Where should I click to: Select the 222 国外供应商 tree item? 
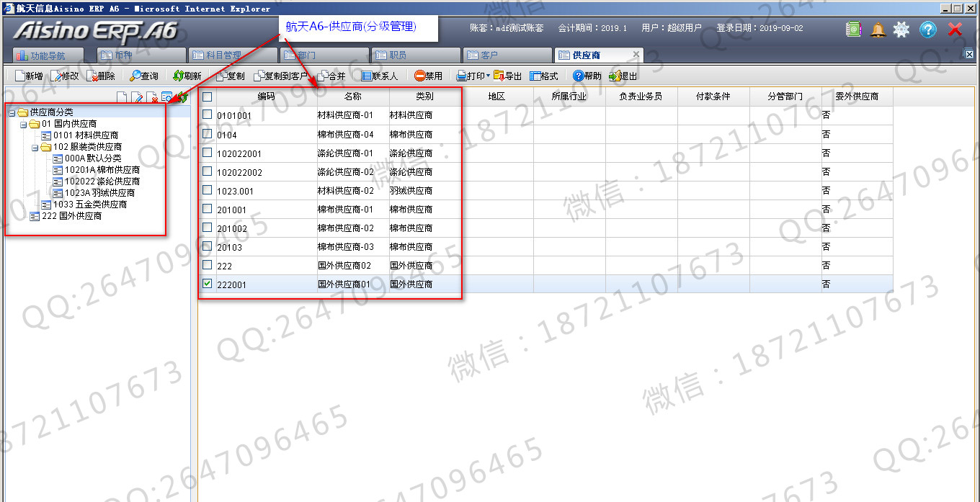tap(71, 216)
